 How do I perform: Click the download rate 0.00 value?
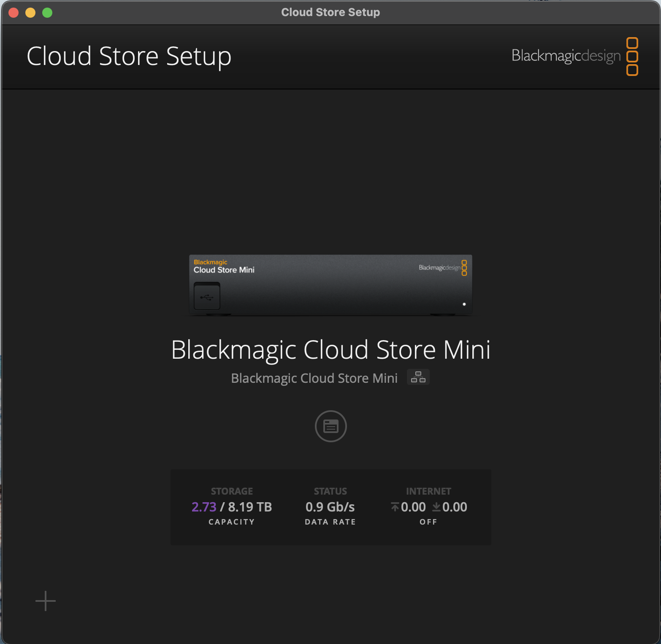[x=455, y=507]
